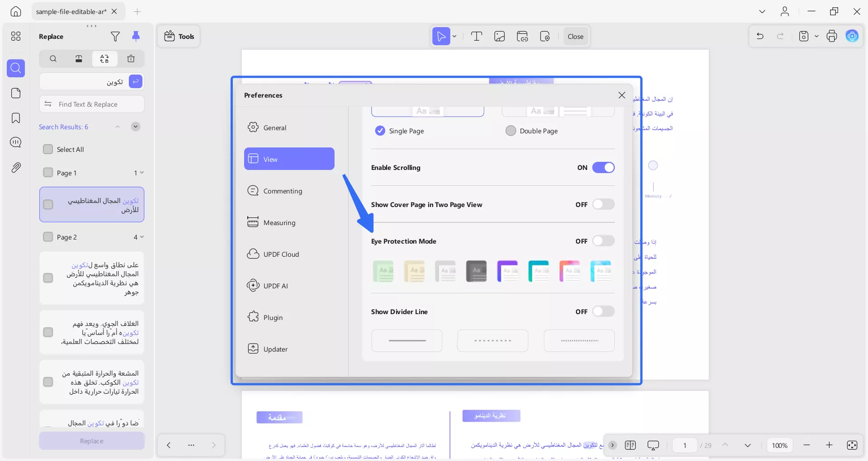This screenshot has width=868, height=461.
Task: Open the UPDF AI preferences tab
Action: [x=289, y=286]
